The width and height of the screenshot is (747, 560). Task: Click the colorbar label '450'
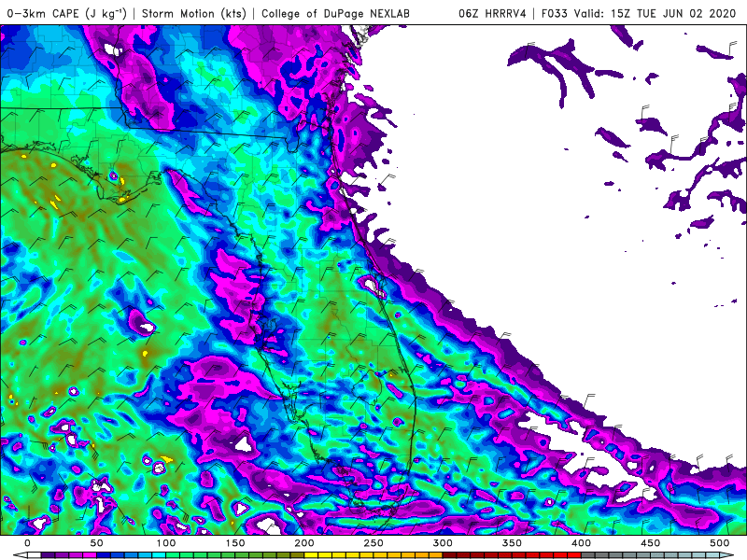pyautogui.click(x=650, y=543)
